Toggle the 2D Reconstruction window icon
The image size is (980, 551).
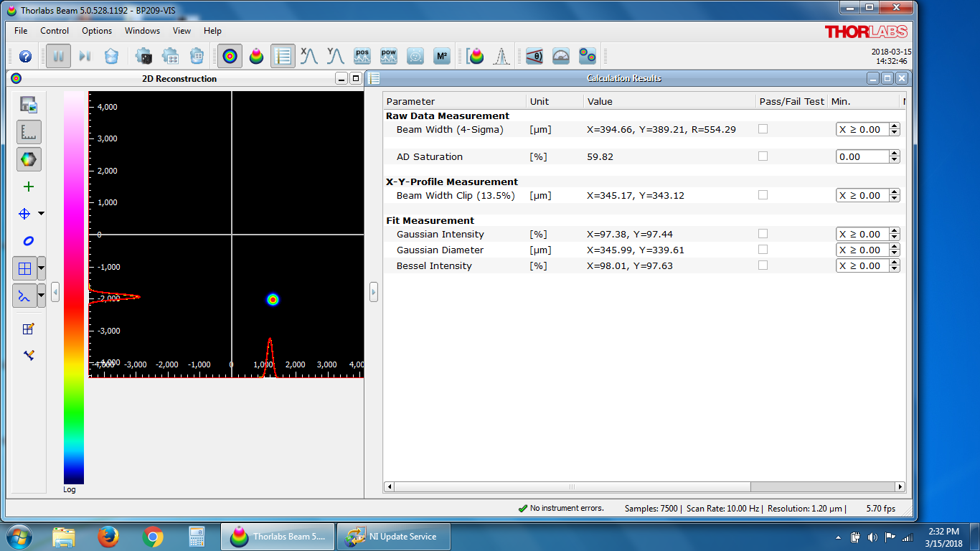tap(230, 56)
